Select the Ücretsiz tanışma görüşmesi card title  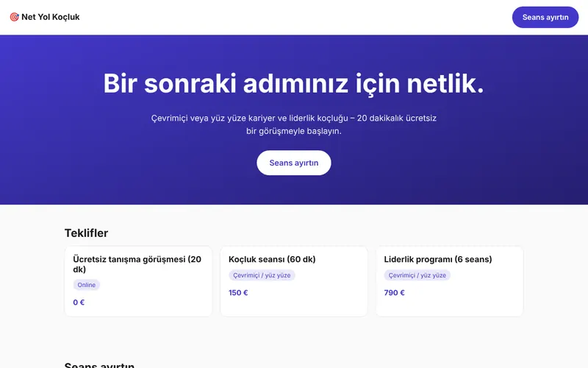[x=137, y=264]
